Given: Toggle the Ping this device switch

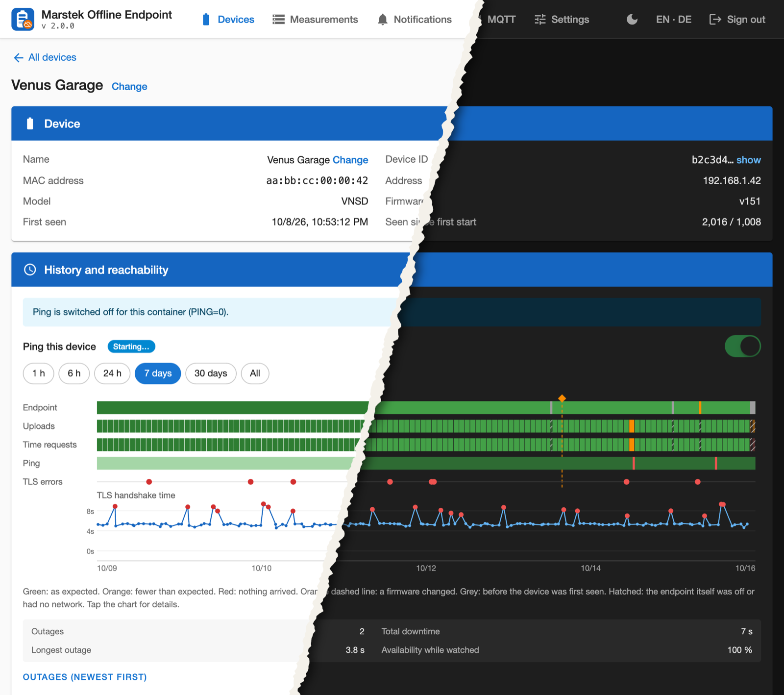Looking at the screenshot, I should pos(742,346).
